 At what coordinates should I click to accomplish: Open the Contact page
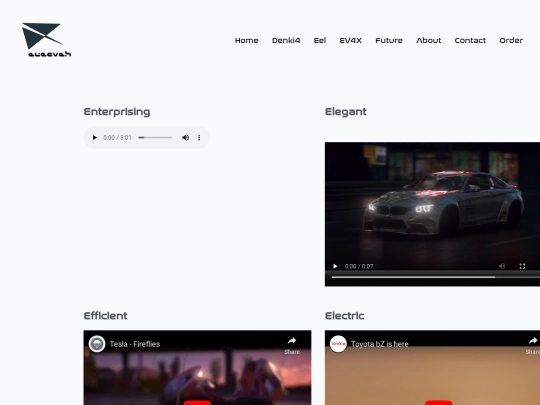tap(470, 40)
